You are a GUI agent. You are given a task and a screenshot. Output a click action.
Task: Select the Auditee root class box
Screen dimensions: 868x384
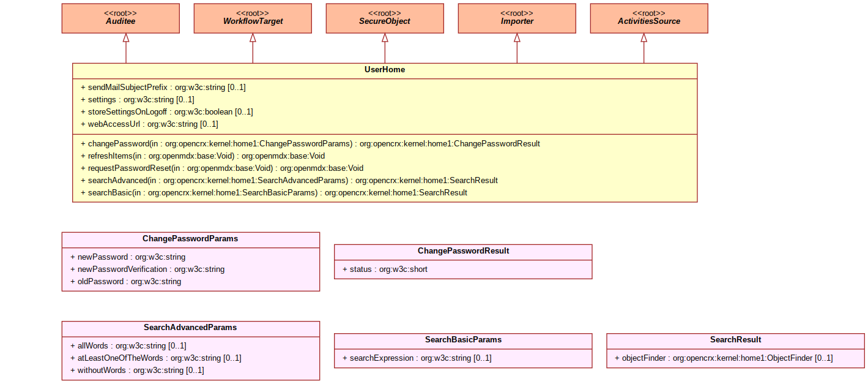(x=121, y=18)
